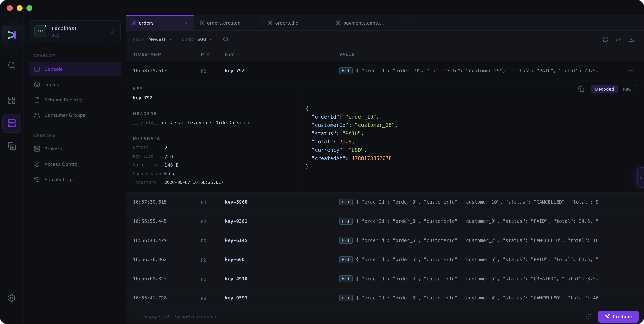Add a new tab with plus icon
The image size is (644, 324).
pyautogui.click(x=408, y=23)
